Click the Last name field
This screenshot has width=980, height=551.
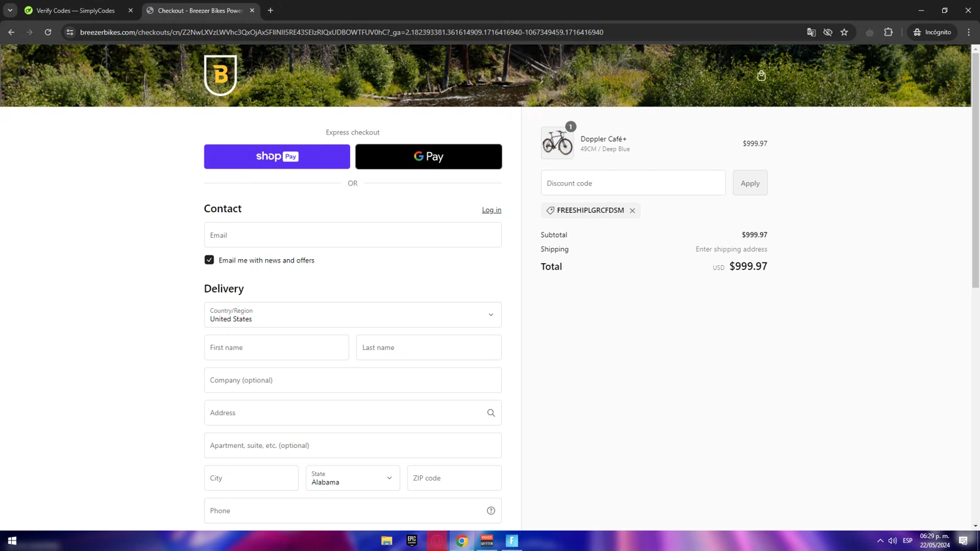(429, 347)
